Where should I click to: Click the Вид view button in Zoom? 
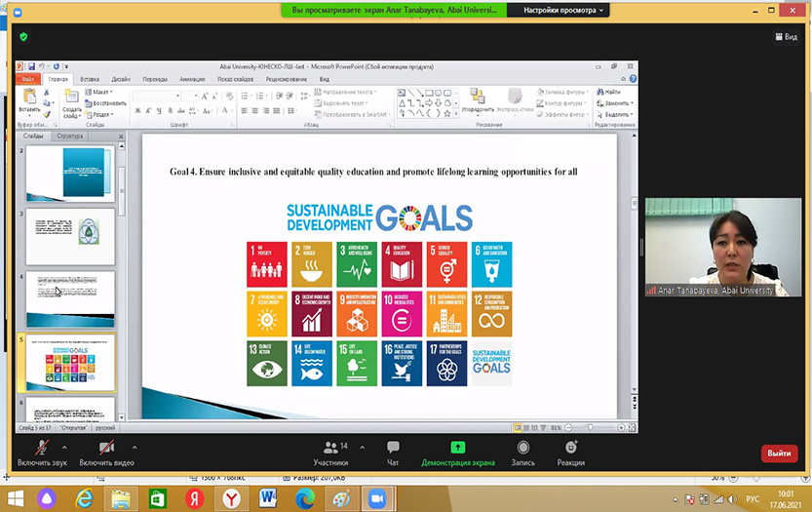point(786,37)
